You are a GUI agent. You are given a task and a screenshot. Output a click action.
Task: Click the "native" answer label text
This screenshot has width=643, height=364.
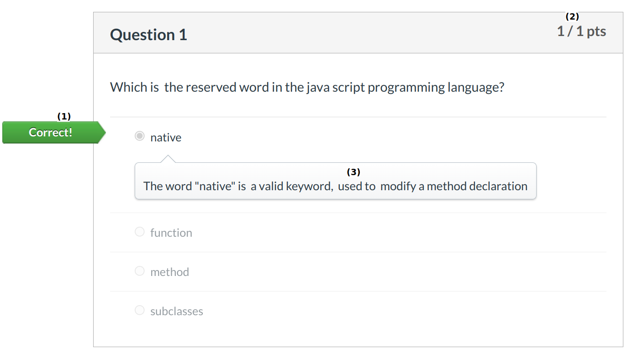coord(166,137)
